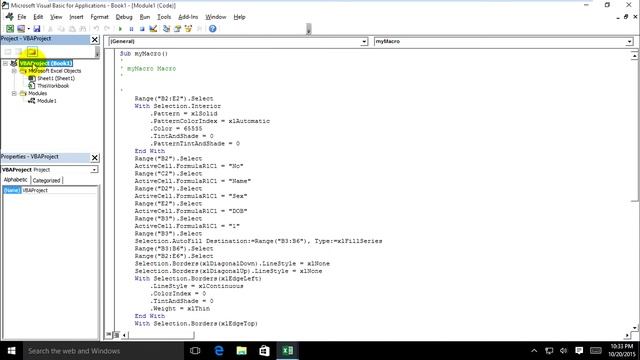Open the Windows Start button
This screenshot has height=360, width=640.
pos(11,351)
